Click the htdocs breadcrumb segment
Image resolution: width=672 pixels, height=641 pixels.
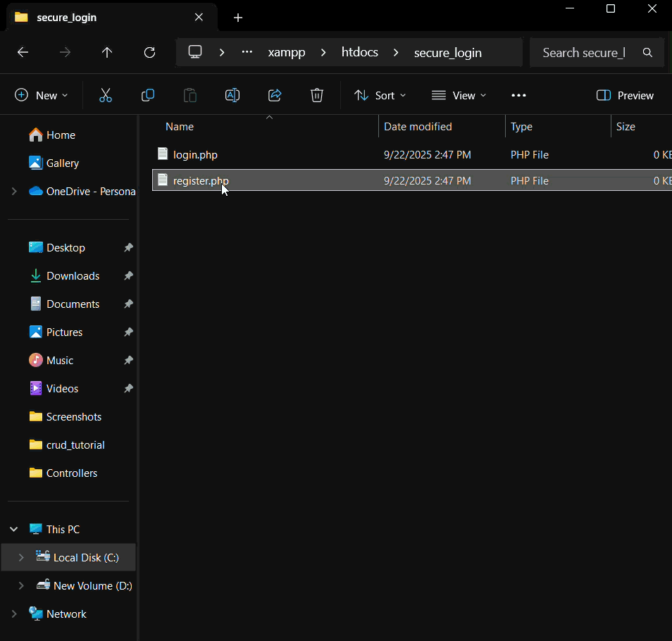359,53
